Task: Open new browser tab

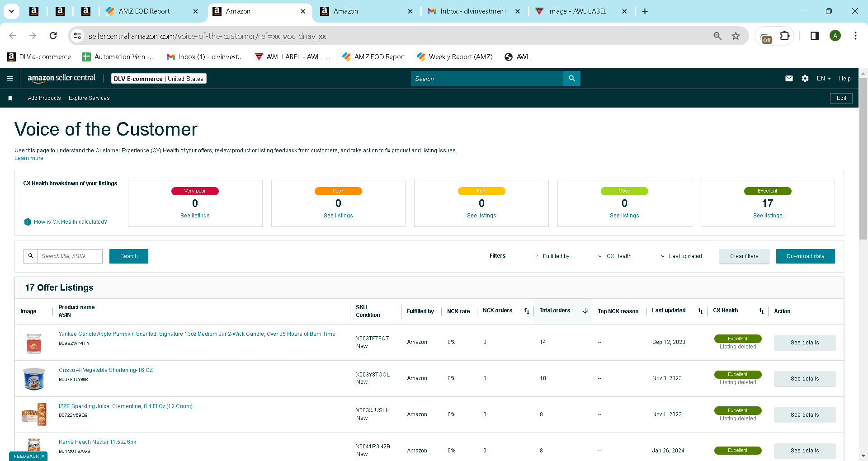Action: point(645,11)
